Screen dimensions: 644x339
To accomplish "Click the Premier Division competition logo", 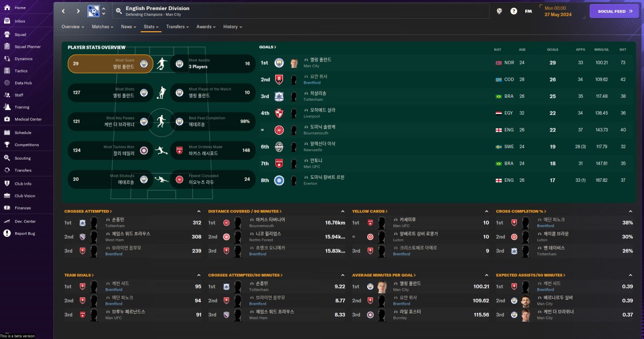I will pyautogui.click(x=94, y=11).
